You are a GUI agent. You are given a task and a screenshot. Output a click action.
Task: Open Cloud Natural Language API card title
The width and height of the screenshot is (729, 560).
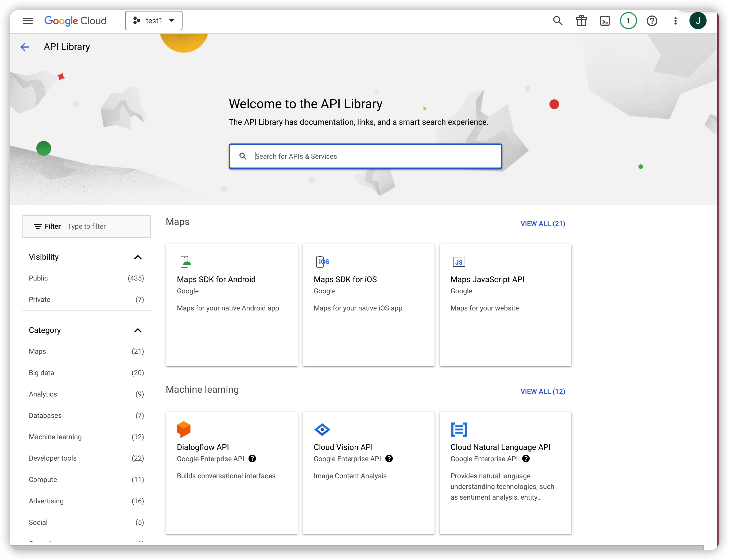500,447
